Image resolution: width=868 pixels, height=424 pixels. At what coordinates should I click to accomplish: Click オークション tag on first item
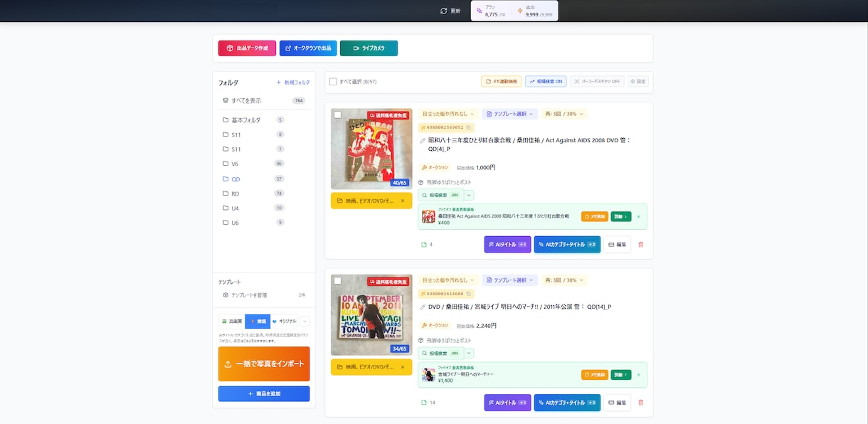coord(435,168)
